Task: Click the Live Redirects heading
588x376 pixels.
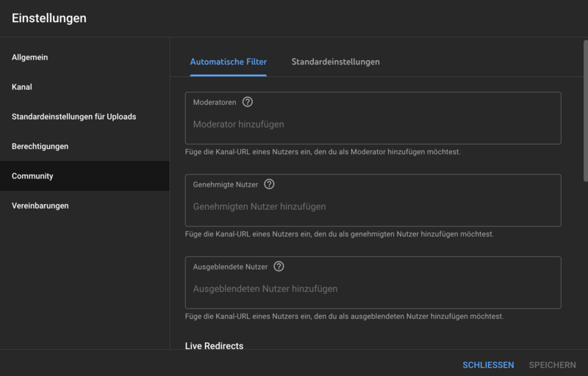Action: pyautogui.click(x=214, y=346)
